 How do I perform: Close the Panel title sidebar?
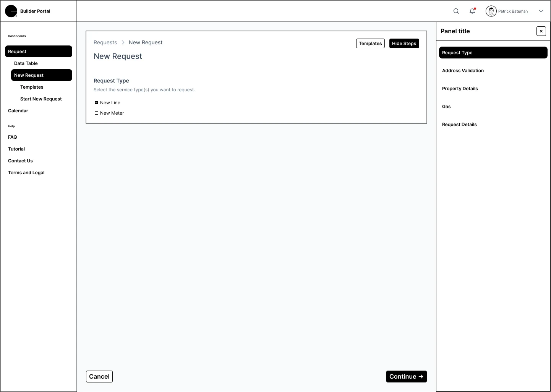pyautogui.click(x=541, y=31)
